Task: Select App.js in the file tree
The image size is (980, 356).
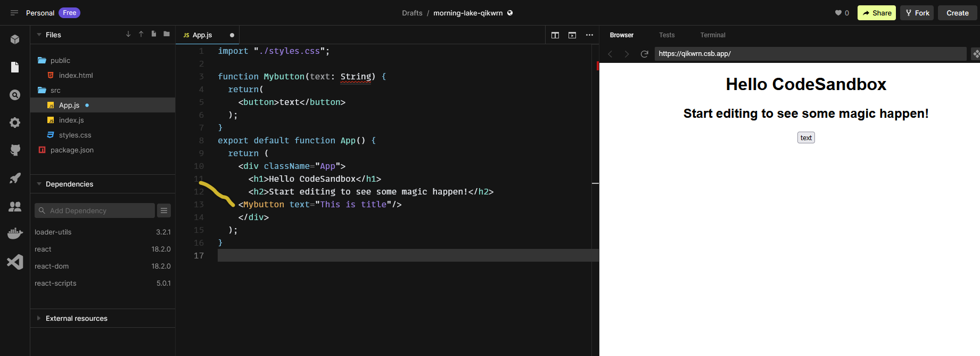Action: pyautogui.click(x=103, y=105)
